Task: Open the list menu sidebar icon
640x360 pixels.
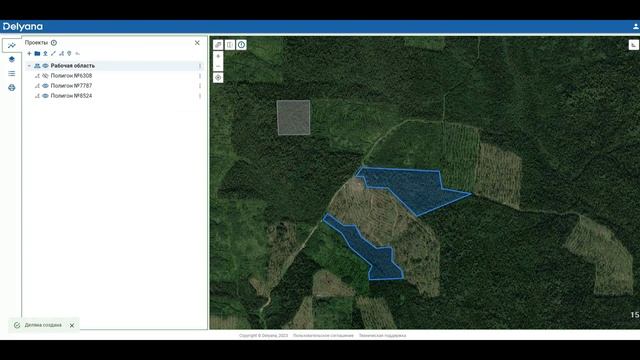Action: coord(11,73)
